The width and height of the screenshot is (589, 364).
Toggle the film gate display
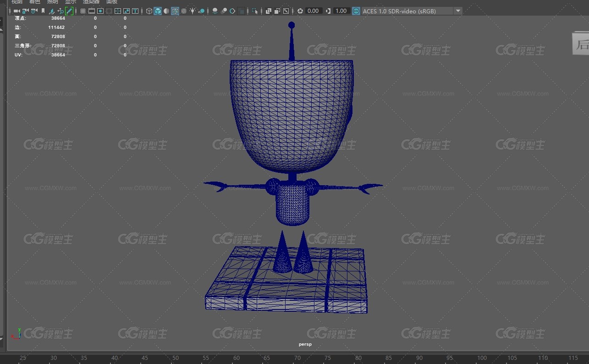(92, 11)
